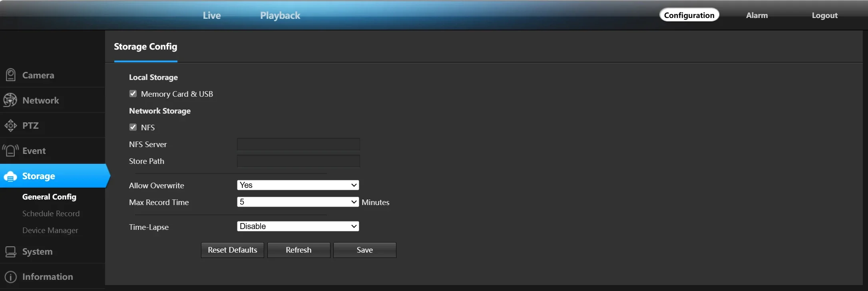This screenshot has width=868, height=291.
Task: Click the Information circle icon
Action: point(11,277)
